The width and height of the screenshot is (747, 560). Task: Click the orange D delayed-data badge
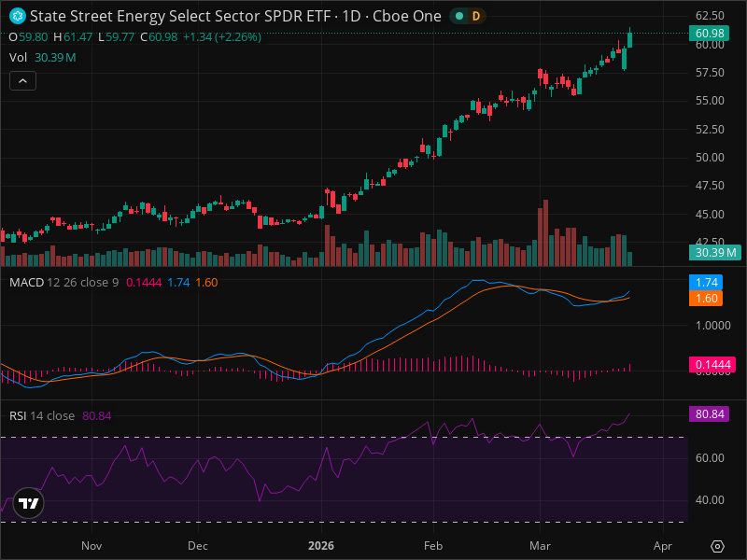pyautogui.click(x=475, y=16)
